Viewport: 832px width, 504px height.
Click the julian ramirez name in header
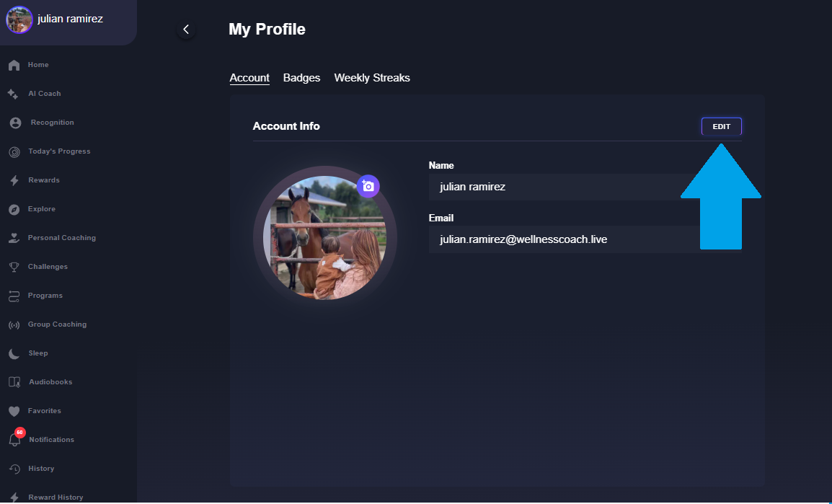(70, 19)
